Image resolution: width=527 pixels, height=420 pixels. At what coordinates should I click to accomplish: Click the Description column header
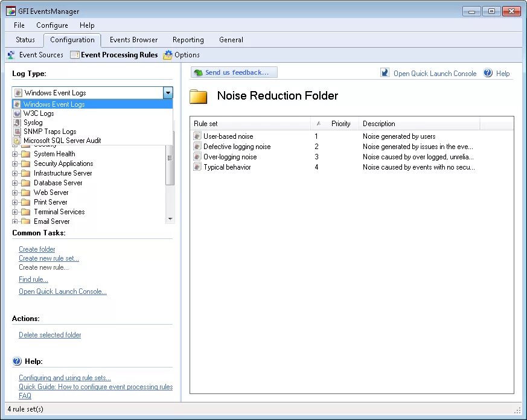click(419, 124)
